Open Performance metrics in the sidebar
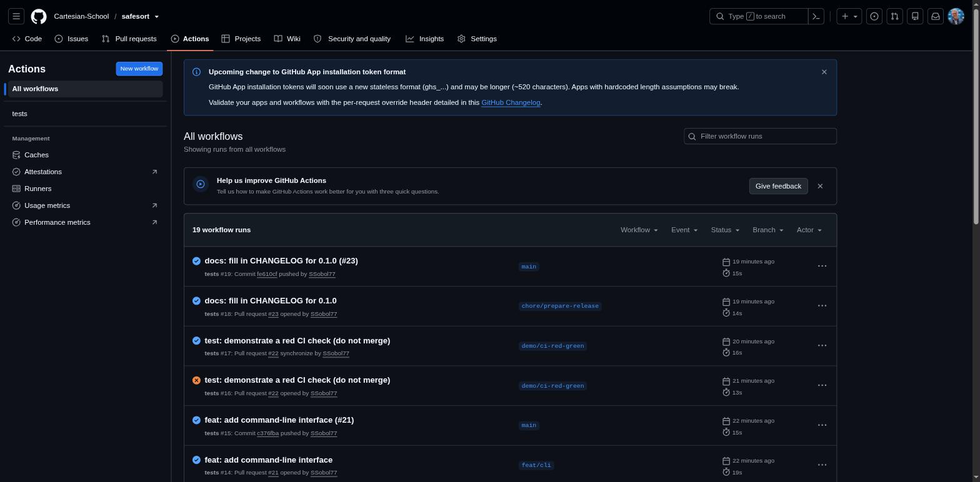980x482 pixels. click(84, 222)
